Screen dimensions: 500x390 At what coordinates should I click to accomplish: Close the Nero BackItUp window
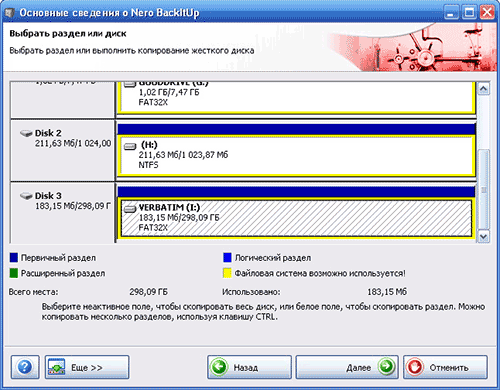(487, 13)
